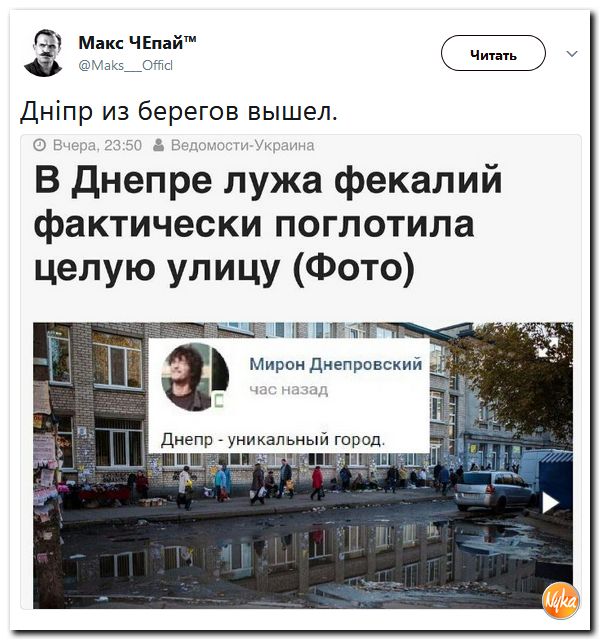Image resolution: width=601 pixels, height=641 pixels.
Task: Click the orange Nyka watermark logo
Action: [561, 600]
